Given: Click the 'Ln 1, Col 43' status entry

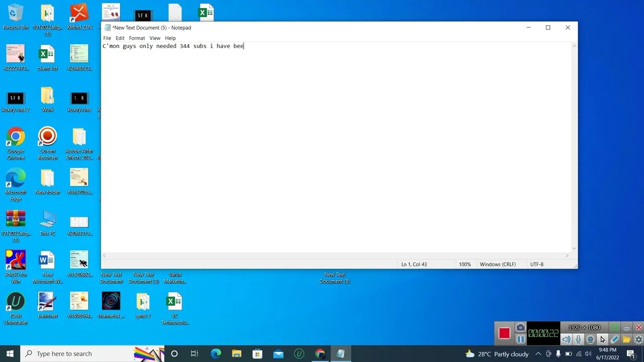Looking at the screenshot, I should tap(414, 264).
